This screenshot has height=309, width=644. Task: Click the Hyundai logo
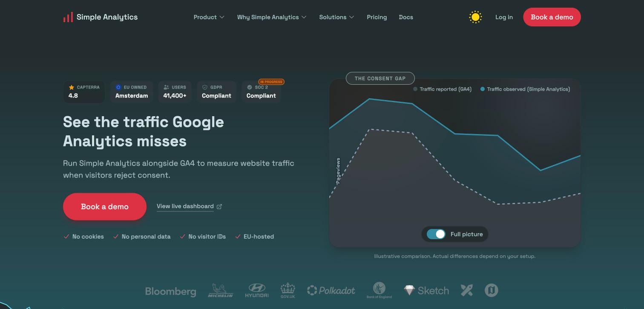tap(257, 291)
